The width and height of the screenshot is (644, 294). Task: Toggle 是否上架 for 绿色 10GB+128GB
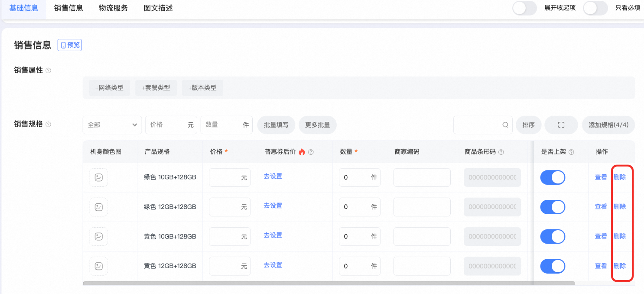(x=553, y=177)
